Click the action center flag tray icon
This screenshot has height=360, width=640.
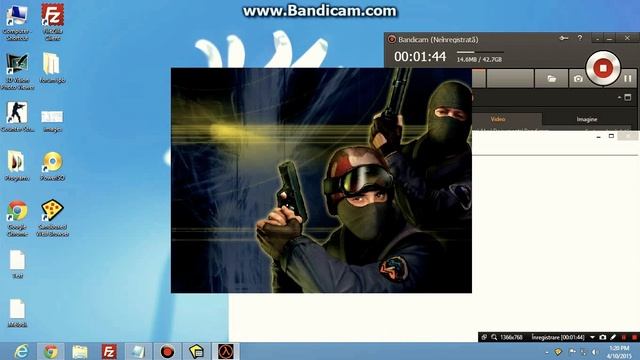(572, 352)
